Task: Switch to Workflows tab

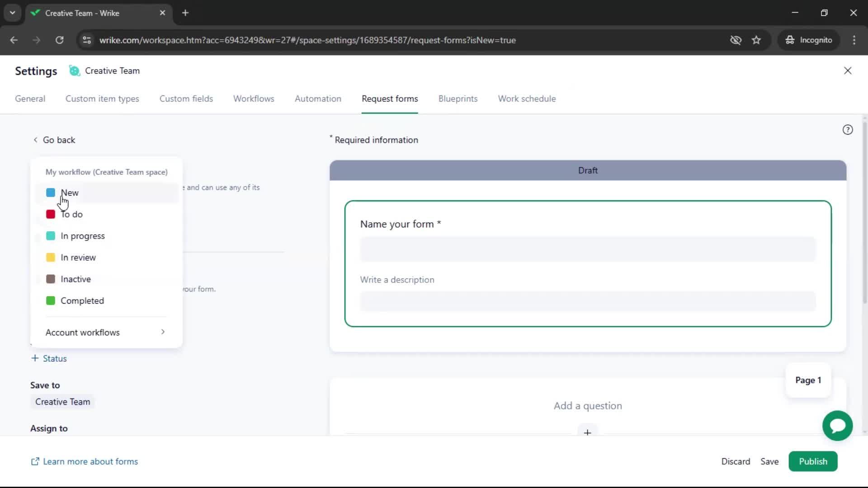Action: [254, 99]
